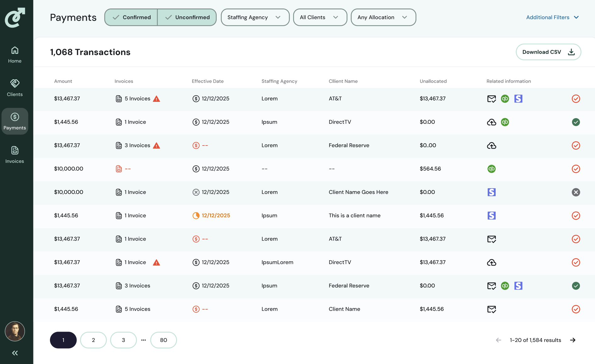Go to Invoices in the sidebar
The height and width of the screenshot is (364, 595).
click(15, 155)
